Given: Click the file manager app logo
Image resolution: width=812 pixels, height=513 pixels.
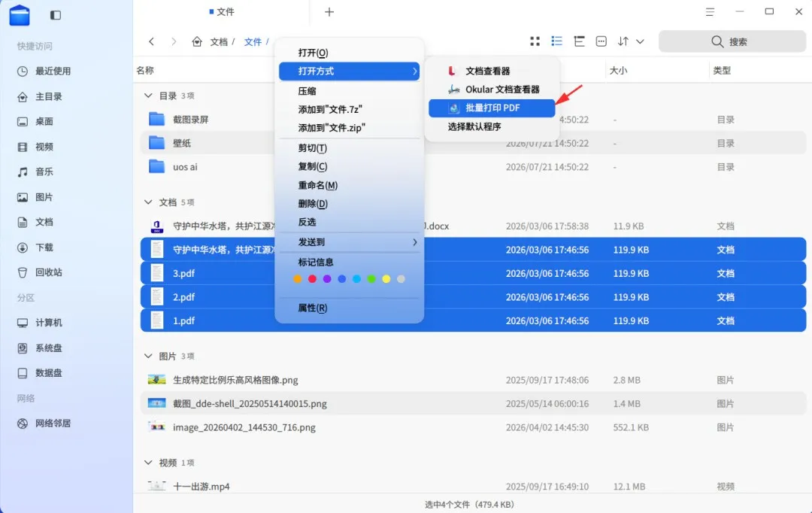Looking at the screenshot, I should [x=20, y=15].
